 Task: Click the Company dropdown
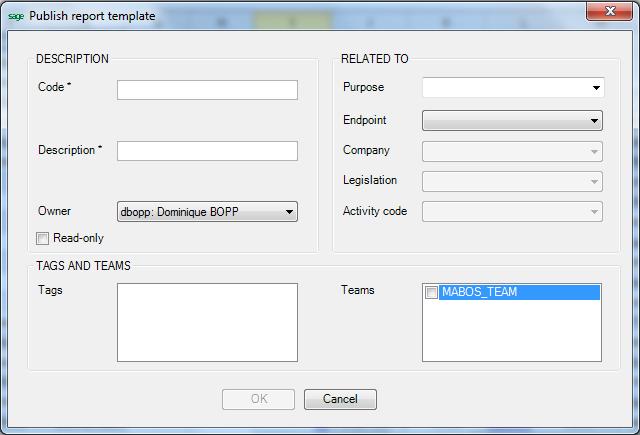click(512, 152)
